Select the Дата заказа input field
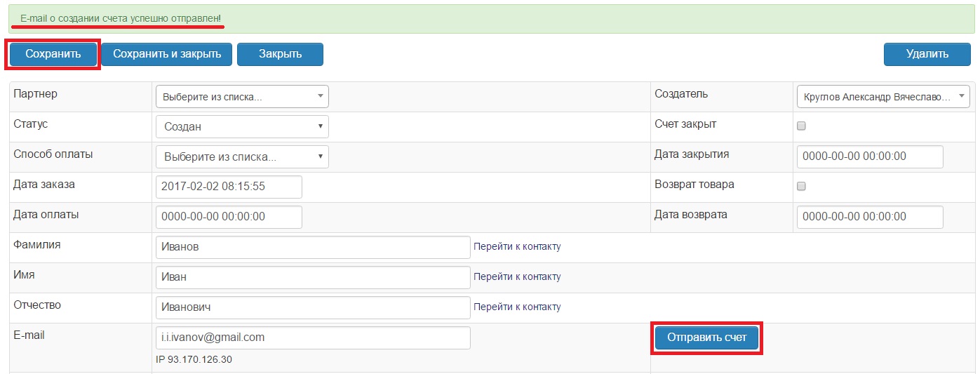 coord(229,187)
